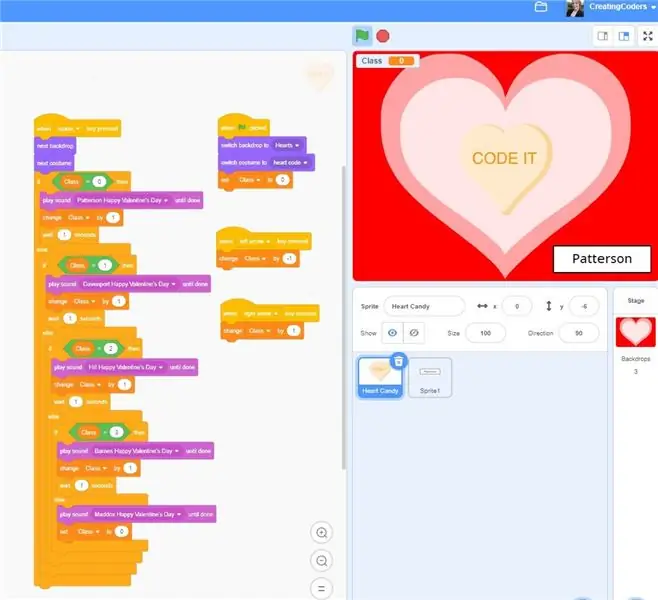The image size is (658, 600).
Task: Click the Backdrops label under stage thumbnail
Action: pyautogui.click(x=635, y=359)
